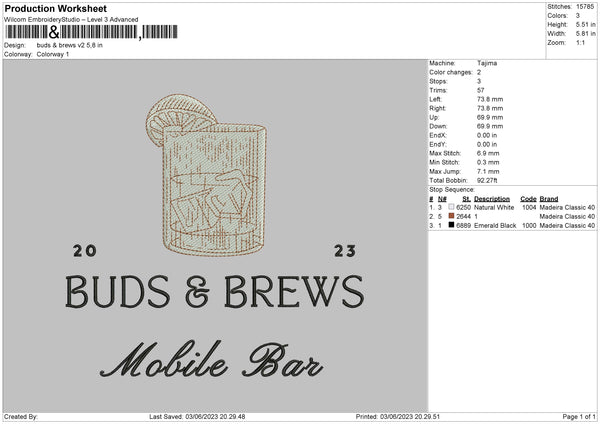Click the cocktail glass embroidery preview
Viewport: 600px width, 424px height.
coord(206,174)
